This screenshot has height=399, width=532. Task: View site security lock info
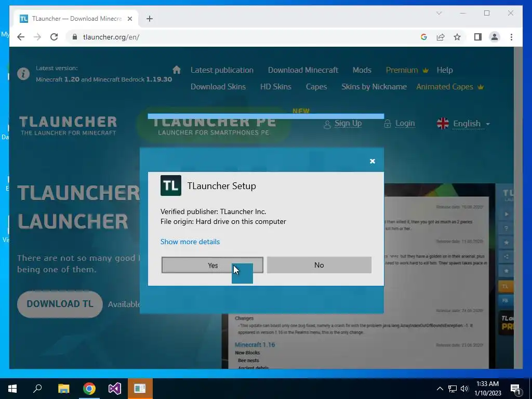pos(75,37)
